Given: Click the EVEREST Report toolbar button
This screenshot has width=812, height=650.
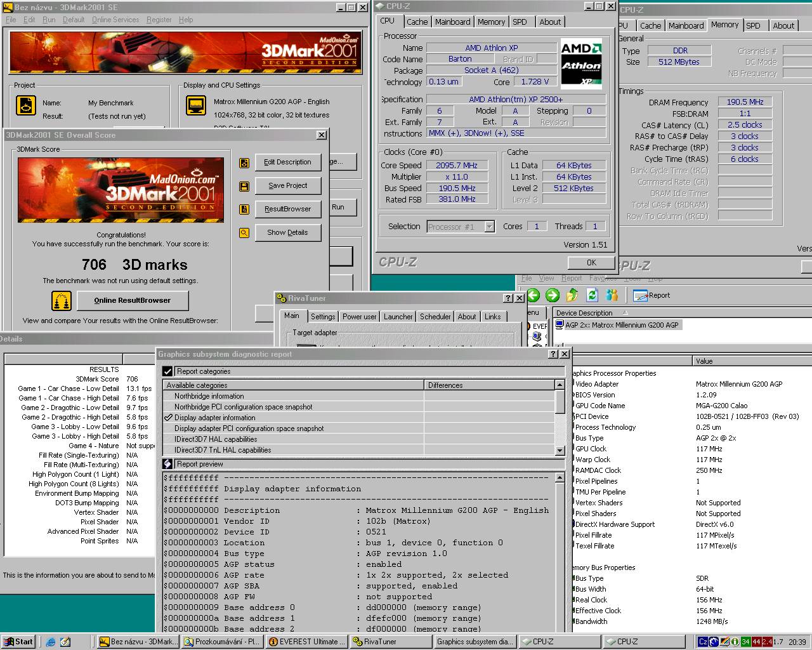Looking at the screenshot, I should click(652, 295).
